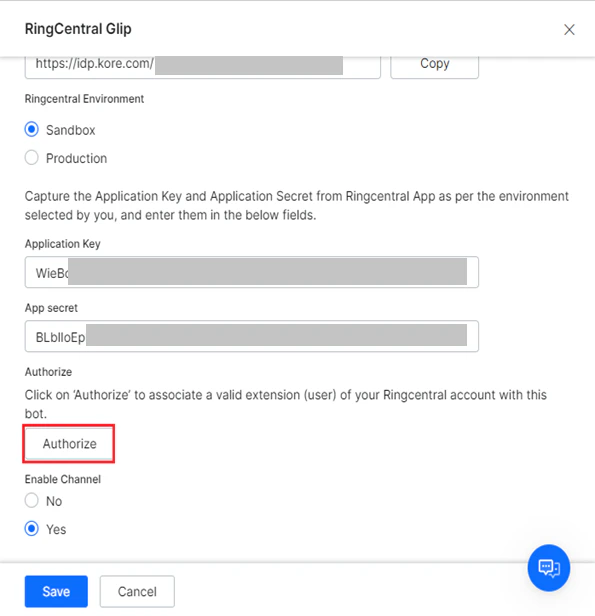This screenshot has height=616, width=595.
Task: Cancel the channel configuration
Action: click(137, 591)
